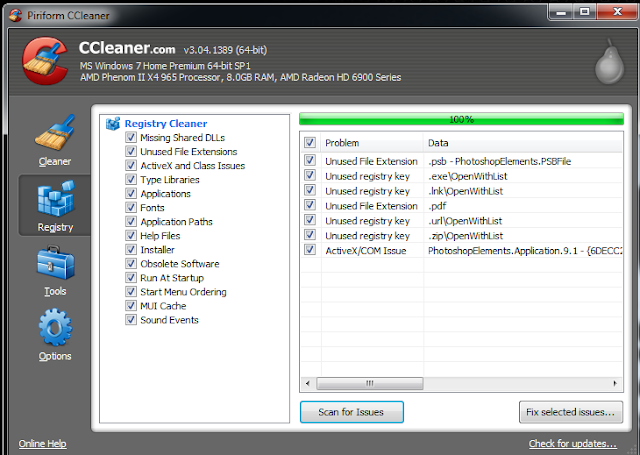The width and height of the screenshot is (640, 455).
Task: Toggle select-all checkbox in Problem header
Action: click(310, 142)
